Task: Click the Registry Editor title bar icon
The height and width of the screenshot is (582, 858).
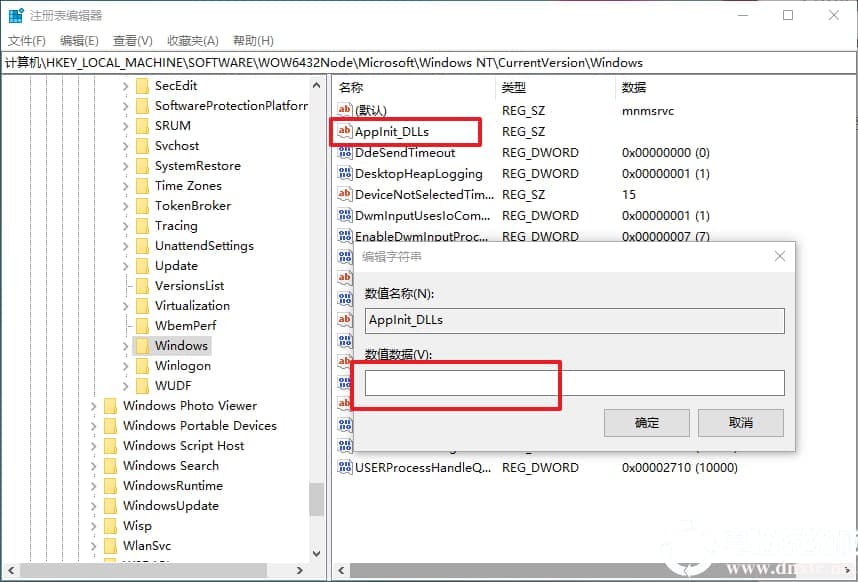Action: click(14, 15)
